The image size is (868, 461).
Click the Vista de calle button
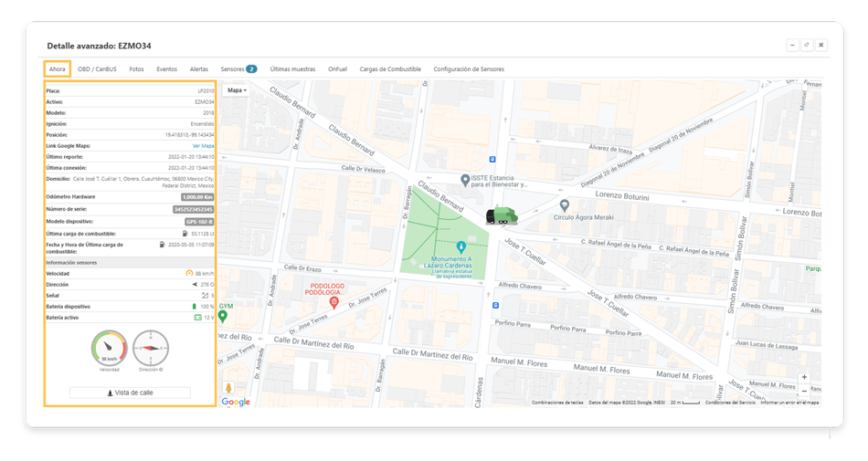130,393
